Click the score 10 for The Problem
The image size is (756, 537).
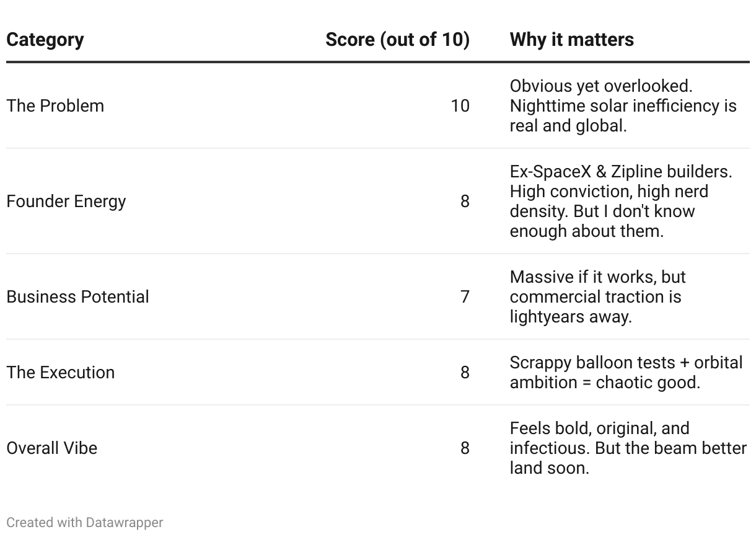tap(460, 106)
